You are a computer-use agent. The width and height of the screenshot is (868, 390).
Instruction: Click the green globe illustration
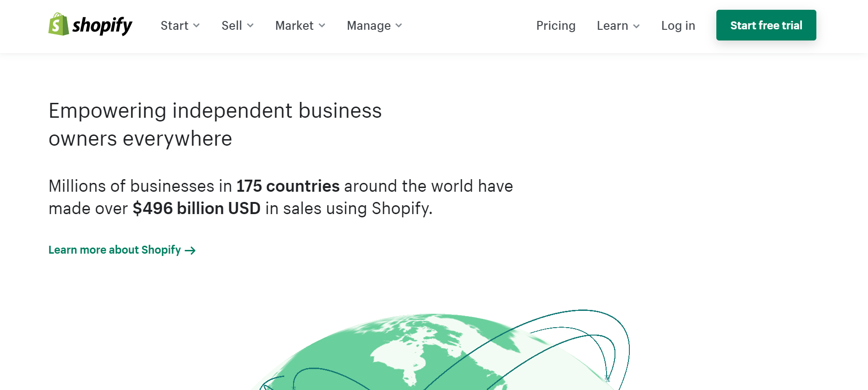(433, 354)
